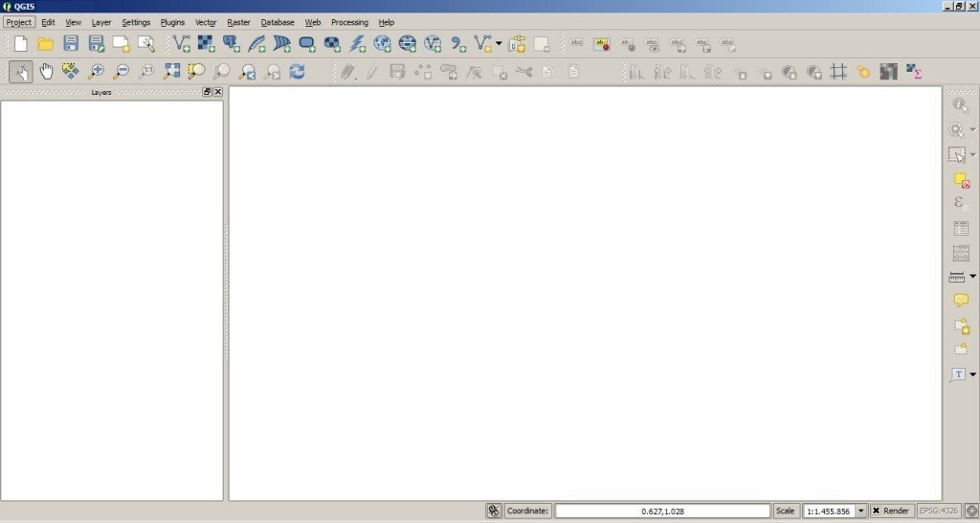Add an Oracle GeoRaster layer (lightning icon)
980x523 pixels.
(x=357, y=44)
